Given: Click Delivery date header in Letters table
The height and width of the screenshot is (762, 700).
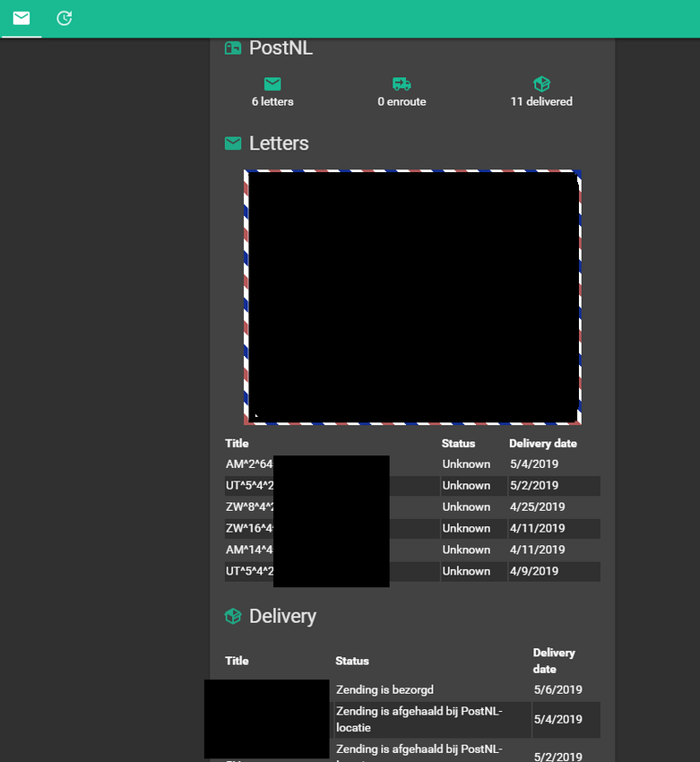Looking at the screenshot, I should coord(543,443).
